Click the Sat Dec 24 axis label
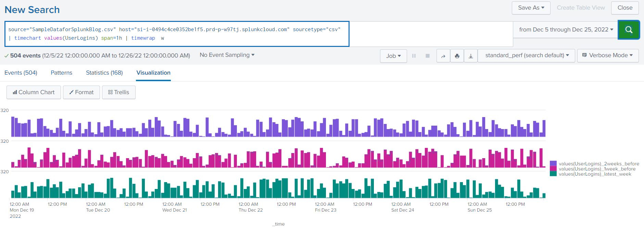The image size is (644, 228). pyautogui.click(x=403, y=210)
